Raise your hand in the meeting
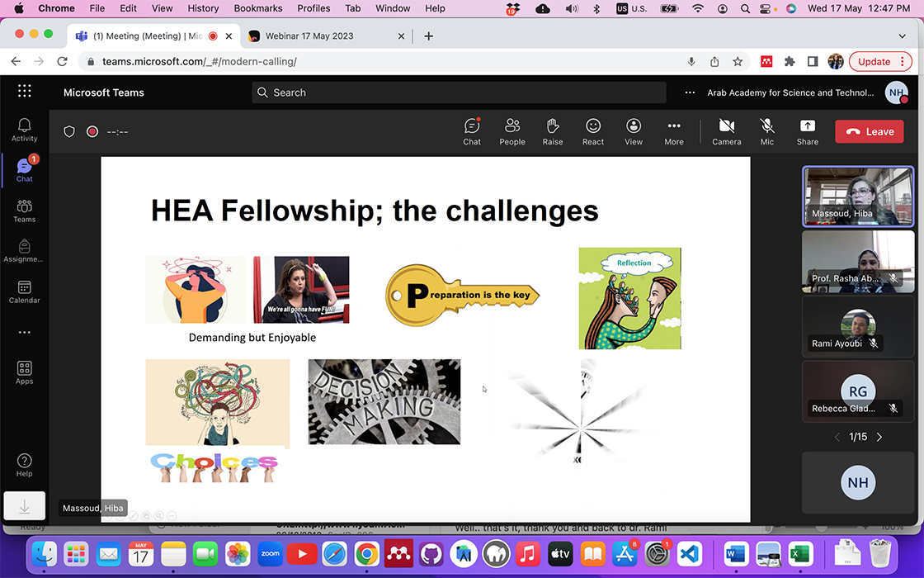924x578 pixels. click(552, 131)
